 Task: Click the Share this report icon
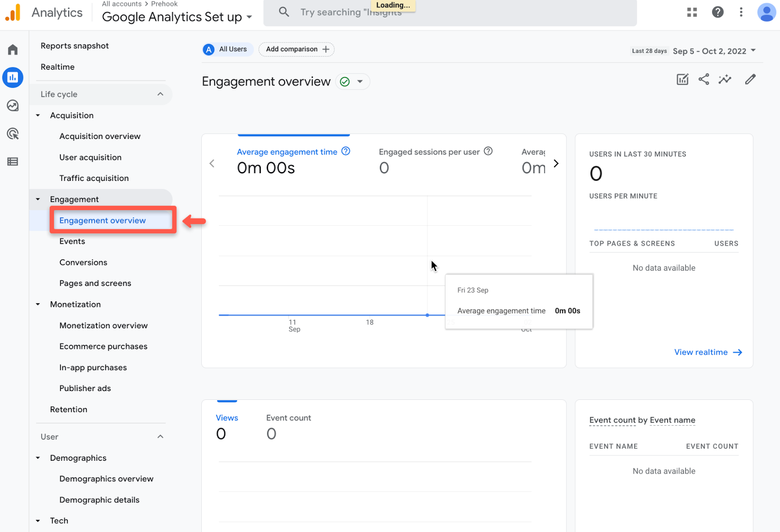click(x=703, y=79)
